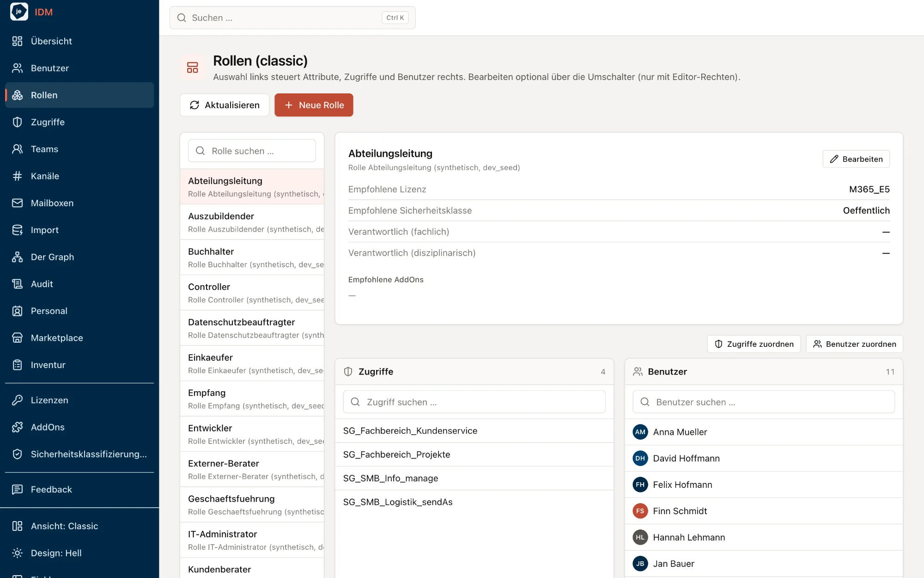
Task: Click the Benutzer sidebar icon
Action: 17,68
